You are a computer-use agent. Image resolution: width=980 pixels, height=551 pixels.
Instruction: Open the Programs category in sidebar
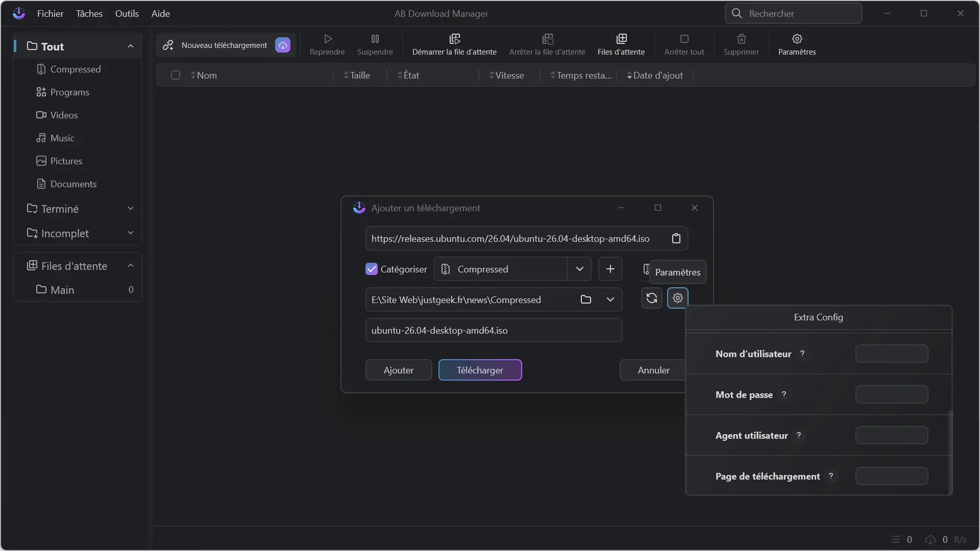78,92
